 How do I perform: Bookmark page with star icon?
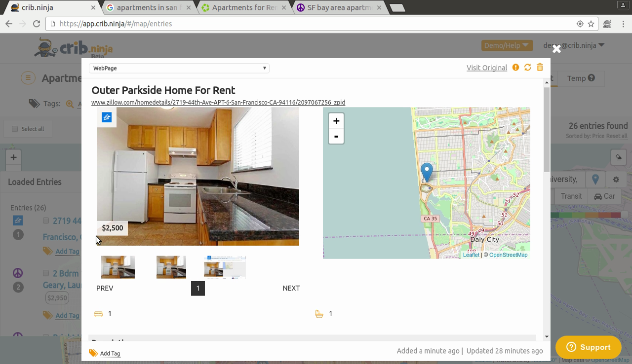591,24
